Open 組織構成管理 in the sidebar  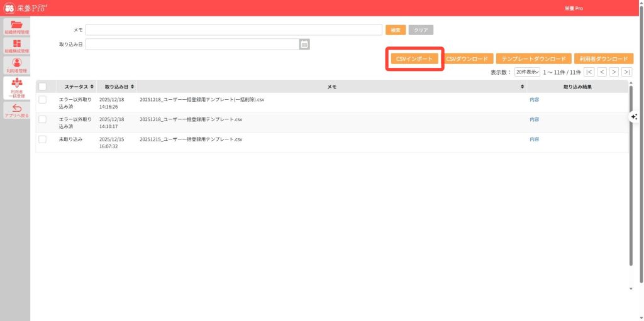click(x=16, y=44)
